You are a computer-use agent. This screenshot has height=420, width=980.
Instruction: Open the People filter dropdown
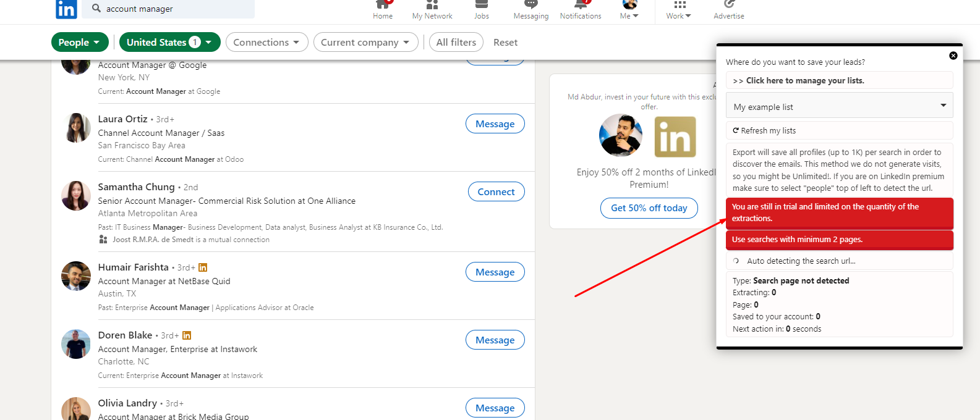80,42
